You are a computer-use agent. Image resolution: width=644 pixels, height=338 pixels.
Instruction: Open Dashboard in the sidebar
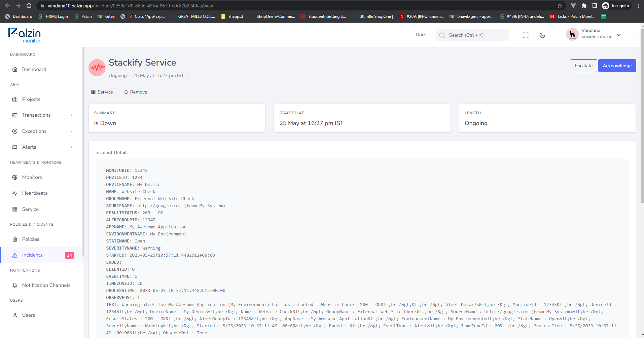(34, 69)
